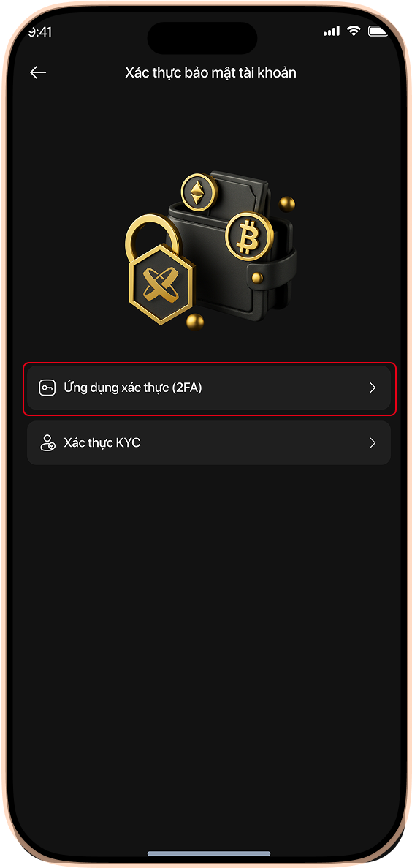
Task: Tap the gold Bitcoin coin illustration
Action: tap(249, 236)
